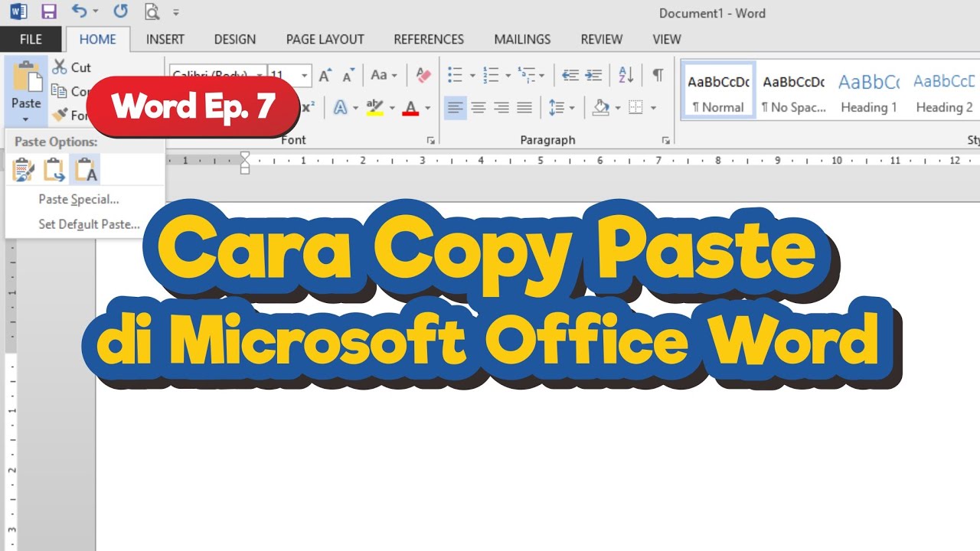Open the Paragraph dialog launcher

(666, 140)
